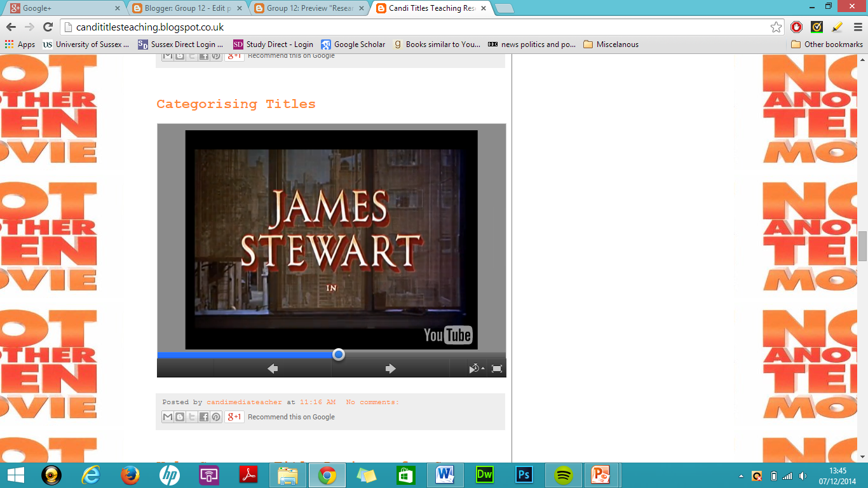Click the g+1 button below the video post
868x488 pixels.
[x=234, y=417]
